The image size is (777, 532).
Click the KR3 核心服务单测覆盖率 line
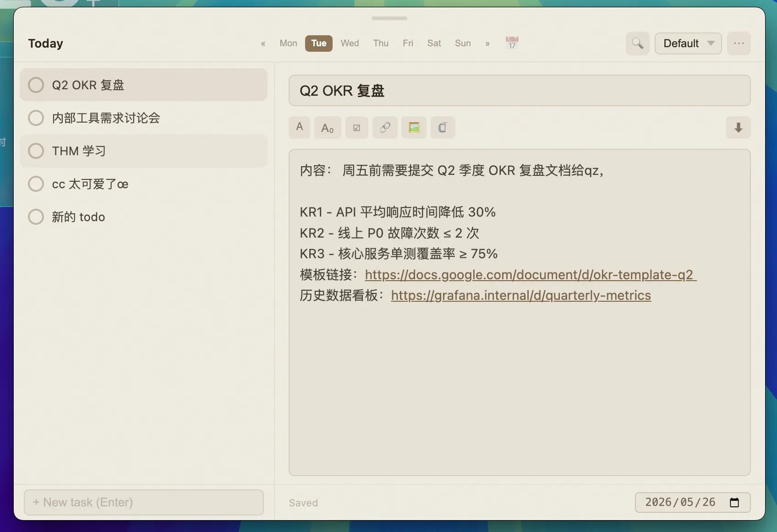399,254
